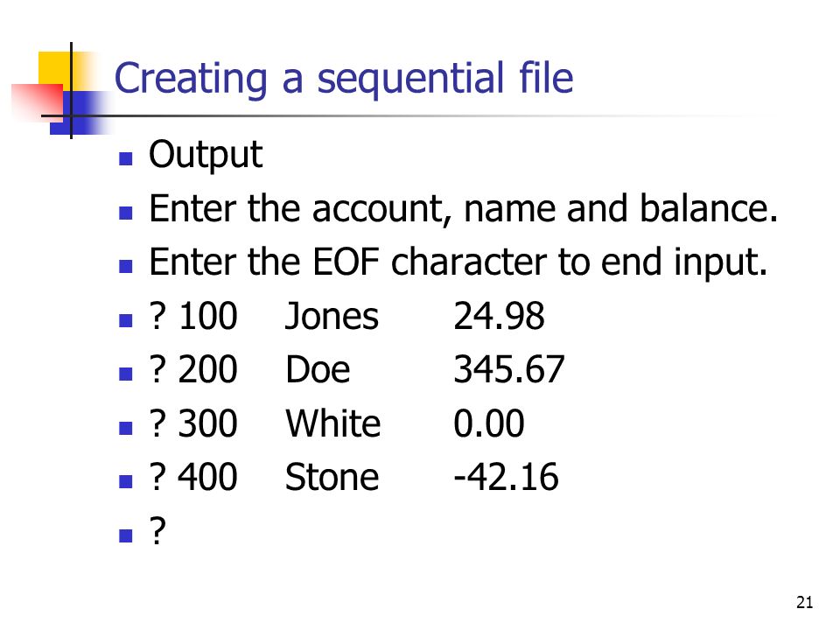Viewport: 840px width, 630px height.
Task: Click the balance value 345.67
Action: (x=509, y=369)
